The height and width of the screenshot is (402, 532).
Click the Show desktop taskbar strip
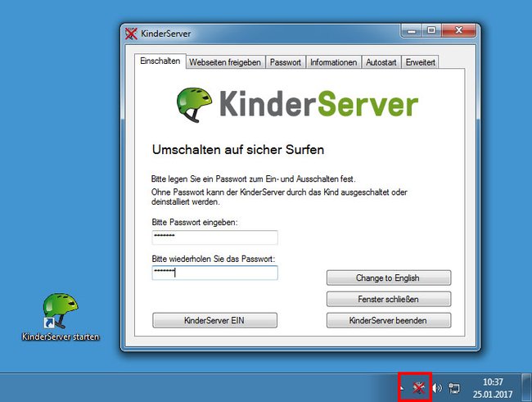526,388
